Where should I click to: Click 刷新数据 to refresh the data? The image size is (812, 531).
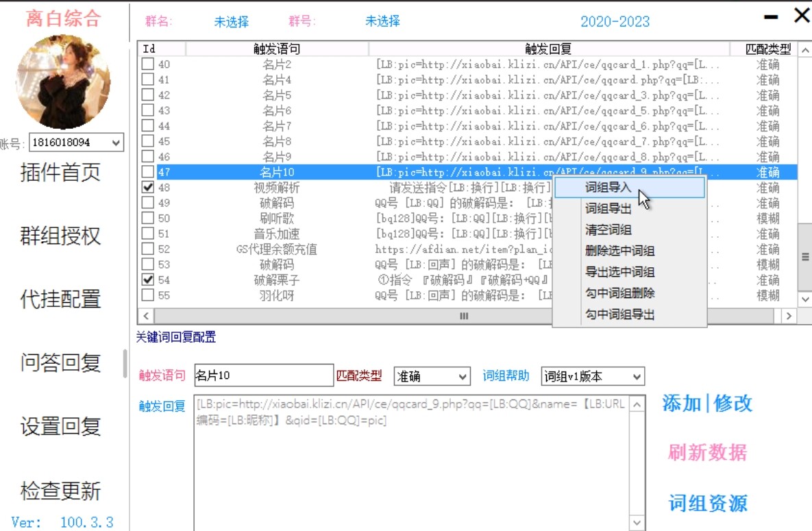(706, 452)
